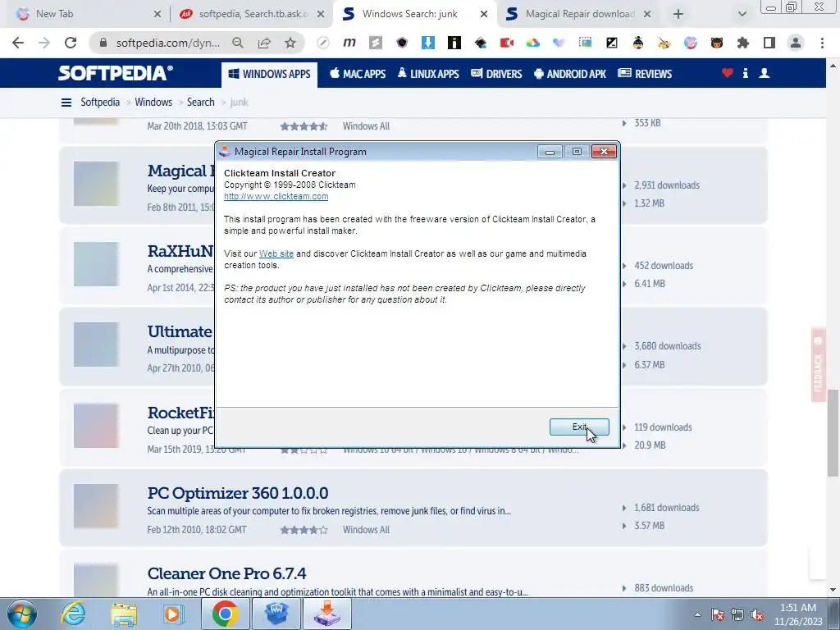
Task: Open the 'm' extension icon
Action: click(x=349, y=43)
